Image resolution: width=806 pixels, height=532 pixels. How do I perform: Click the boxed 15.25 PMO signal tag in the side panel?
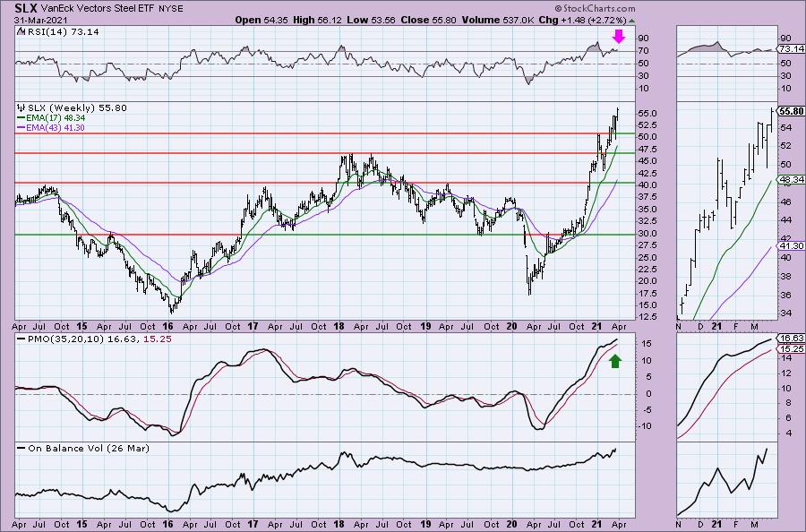[x=792, y=349]
